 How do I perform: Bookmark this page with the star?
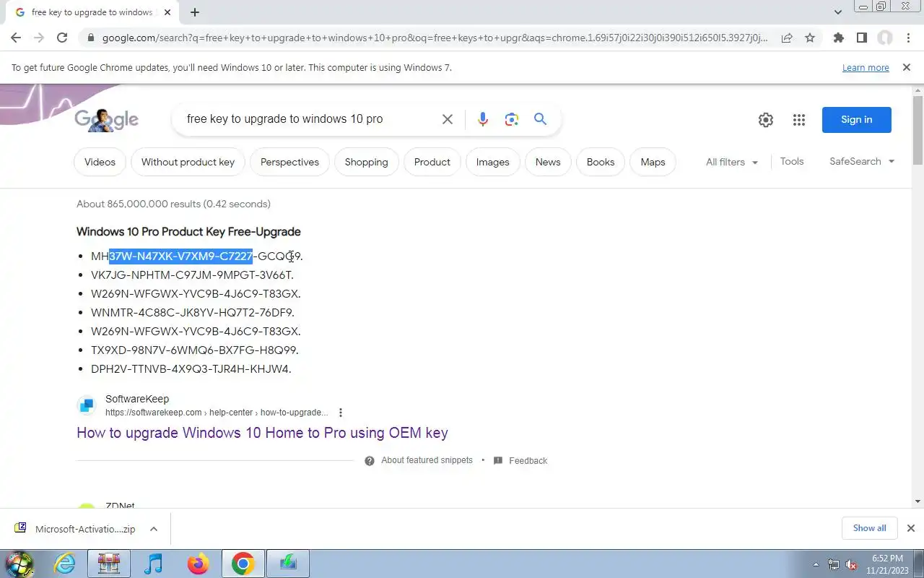coord(810,38)
